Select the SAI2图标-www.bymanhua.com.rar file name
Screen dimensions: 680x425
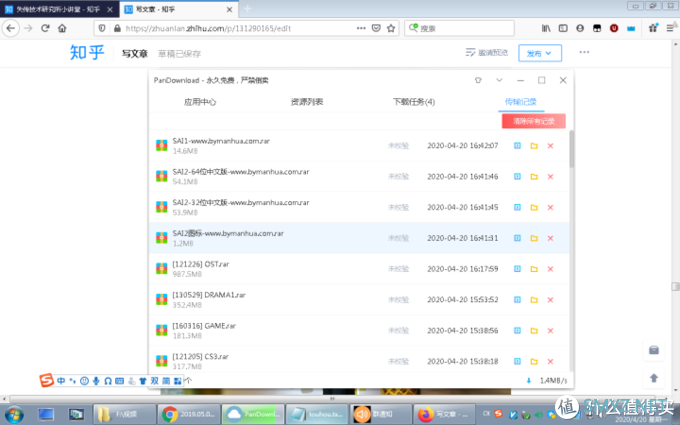228,233
